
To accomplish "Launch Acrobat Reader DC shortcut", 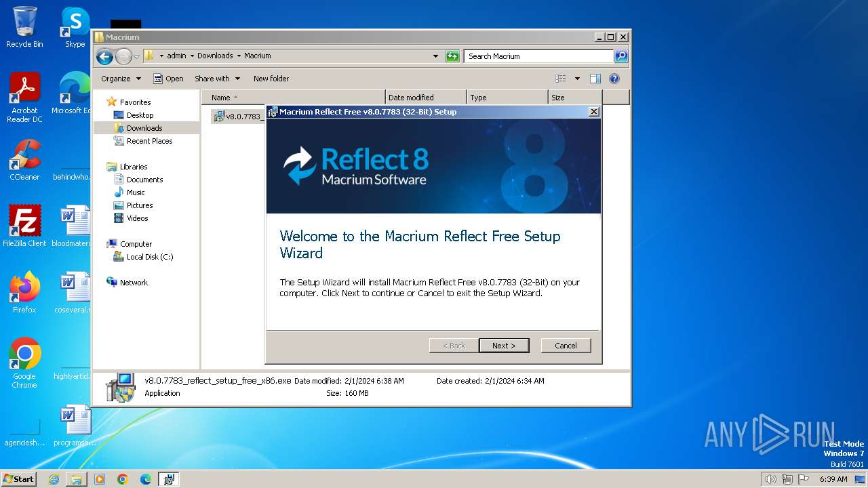I will (x=24, y=98).
